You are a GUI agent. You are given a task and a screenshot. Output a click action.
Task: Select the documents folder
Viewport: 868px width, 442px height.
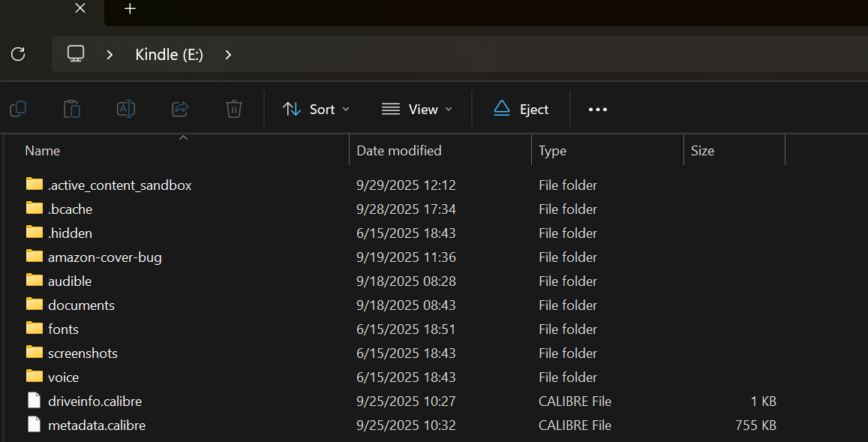coord(81,305)
